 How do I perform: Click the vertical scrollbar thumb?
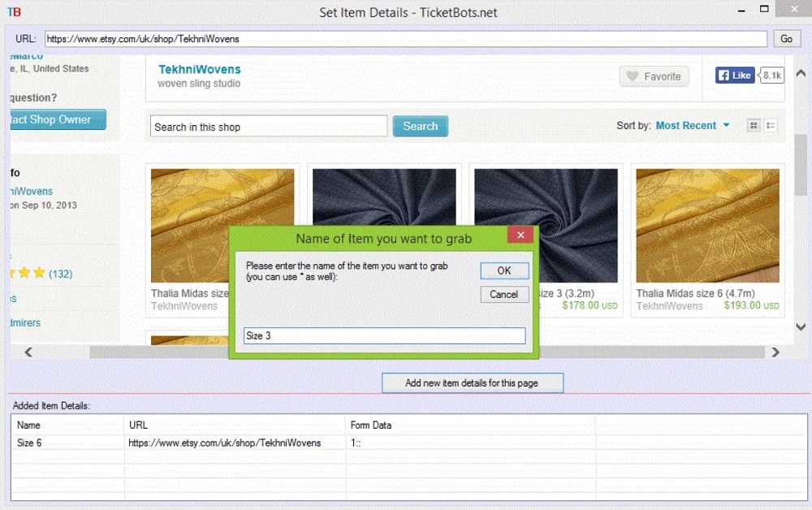(801, 165)
